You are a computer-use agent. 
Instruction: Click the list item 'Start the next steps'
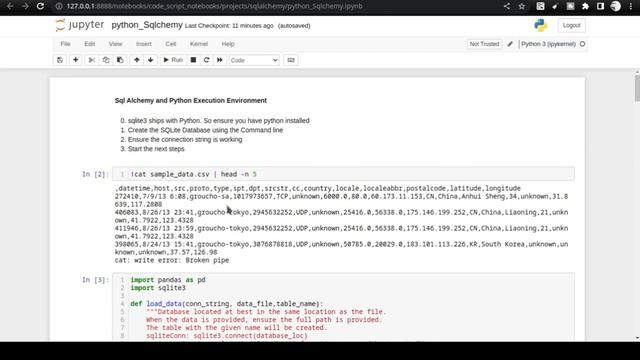point(156,149)
